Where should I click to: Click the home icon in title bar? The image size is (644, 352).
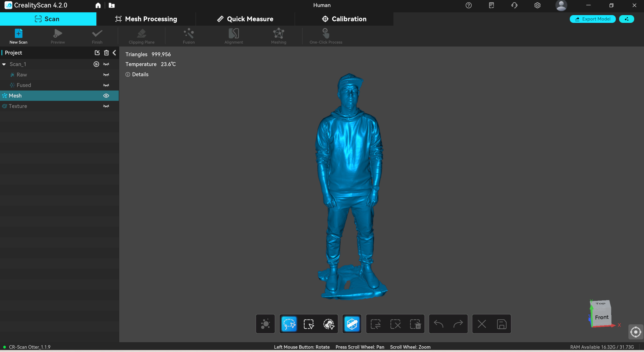(x=98, y=5)
